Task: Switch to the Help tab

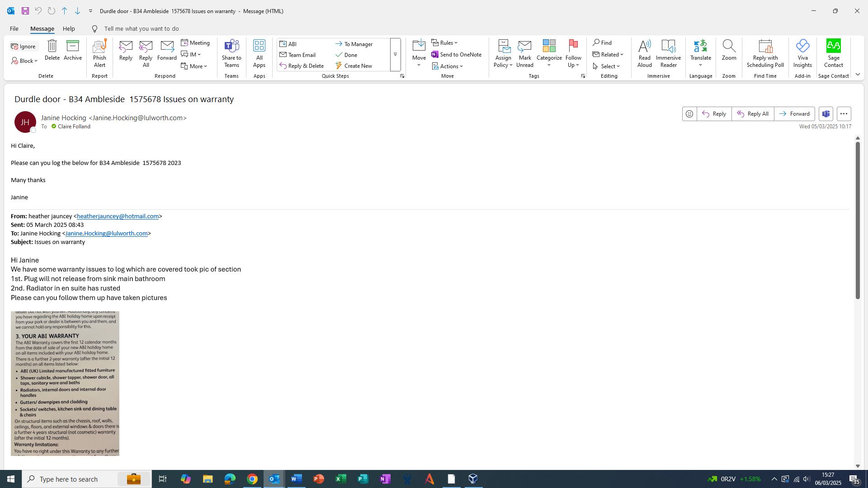Action: pos(69,28)
